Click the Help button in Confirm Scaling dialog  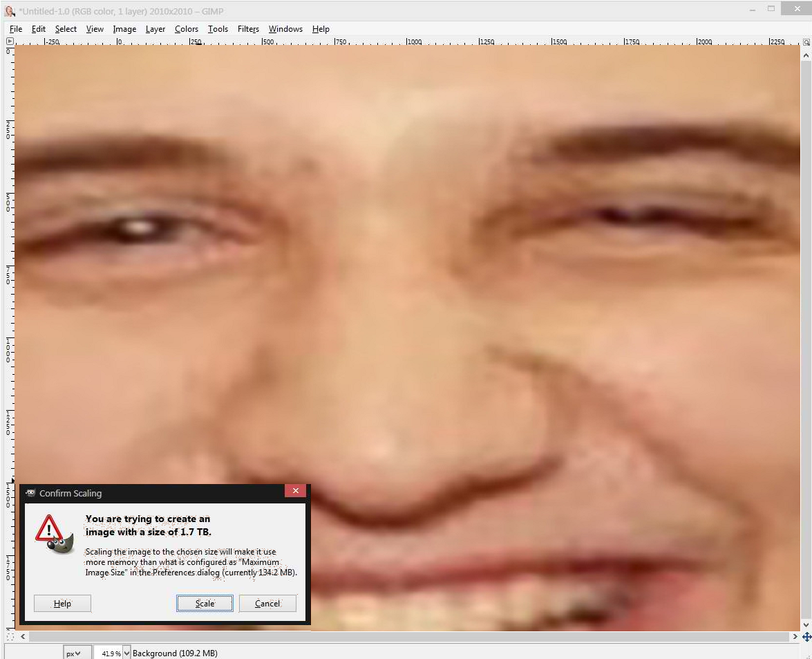pyautogui.click(x=62, y=603)
